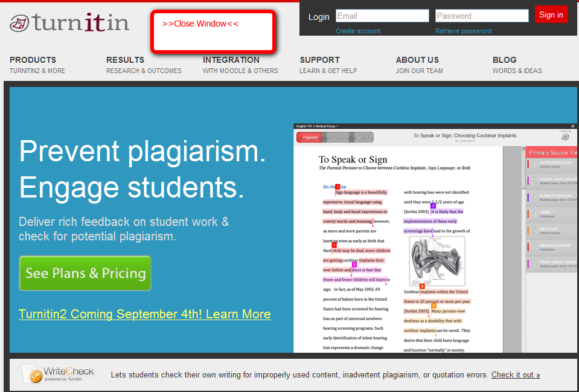The width and height of the screenshot is (579, 392).
Task: Select the Originality tab in the viewer
Action: (x=309, y=138)
